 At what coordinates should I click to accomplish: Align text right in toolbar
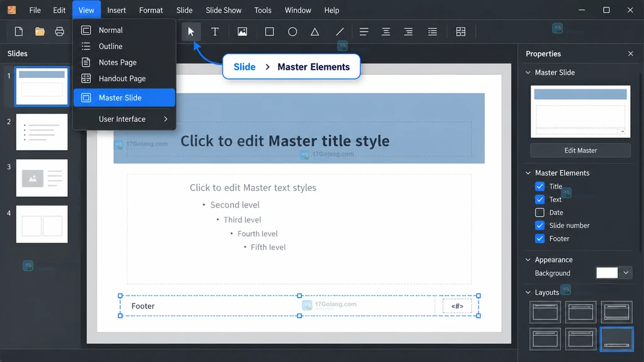point(408,31)
